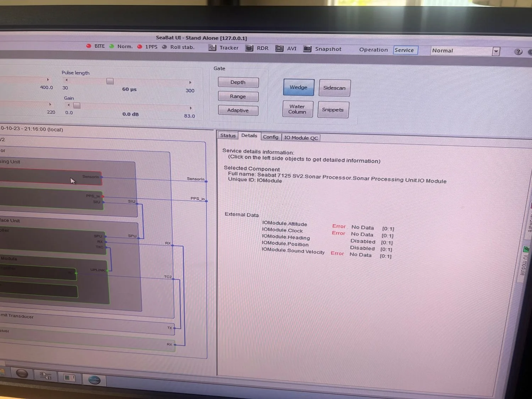Click the red BITE status indicator

pyautogui.click(x=89, y=46)
